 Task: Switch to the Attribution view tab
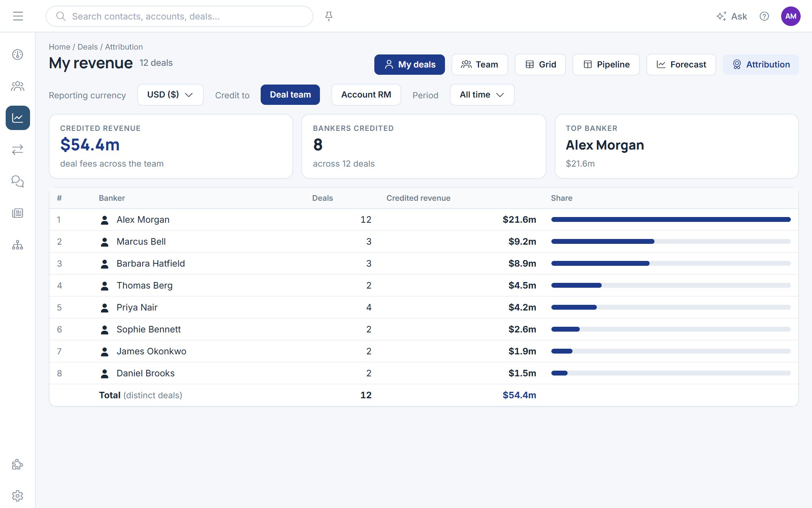pyautogui.click(x=760, y=65)
